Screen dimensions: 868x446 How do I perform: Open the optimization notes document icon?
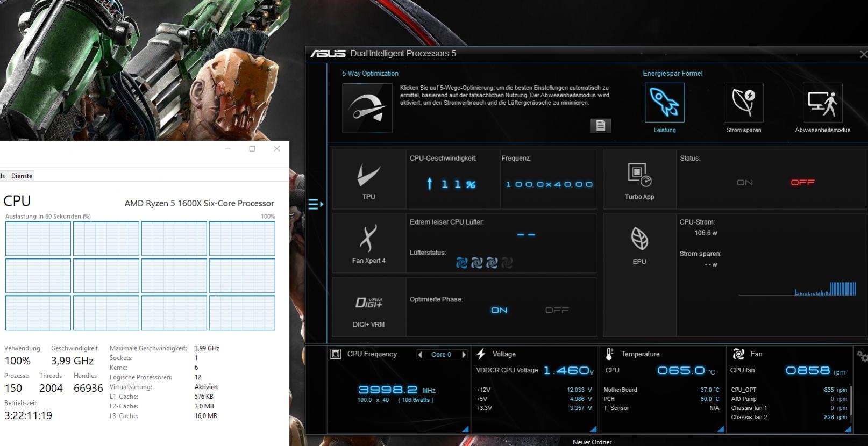click(x=601, y=126)
